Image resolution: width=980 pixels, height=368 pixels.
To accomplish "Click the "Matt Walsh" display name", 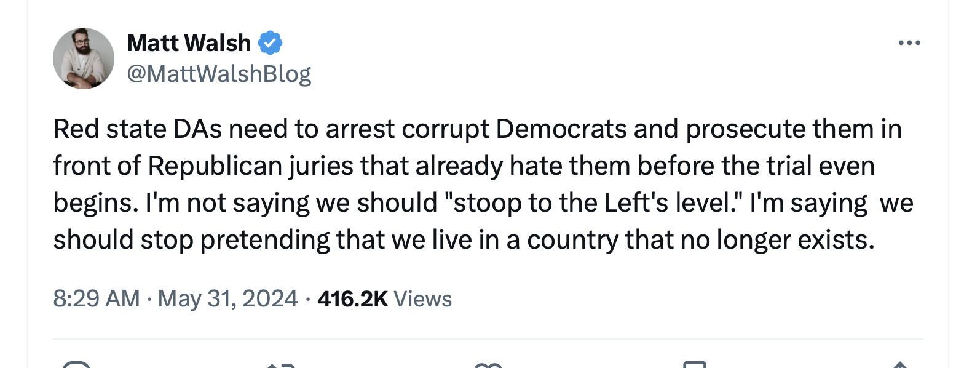I will (189, 43).
